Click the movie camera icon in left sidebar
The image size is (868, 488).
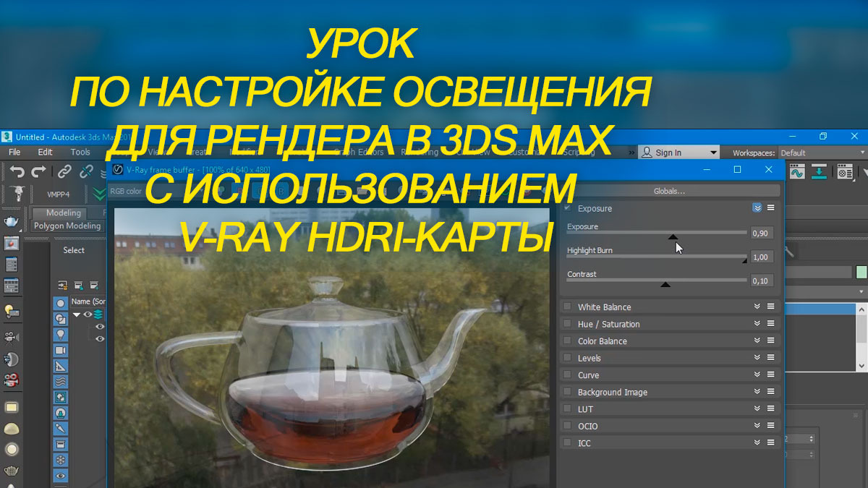[x=12, y=336]
